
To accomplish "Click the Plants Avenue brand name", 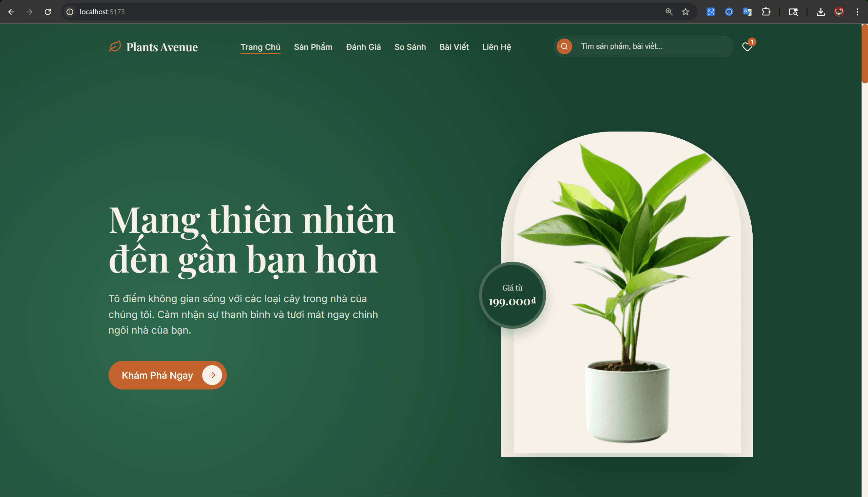I will pyautogui.click(x=162, y=47).
